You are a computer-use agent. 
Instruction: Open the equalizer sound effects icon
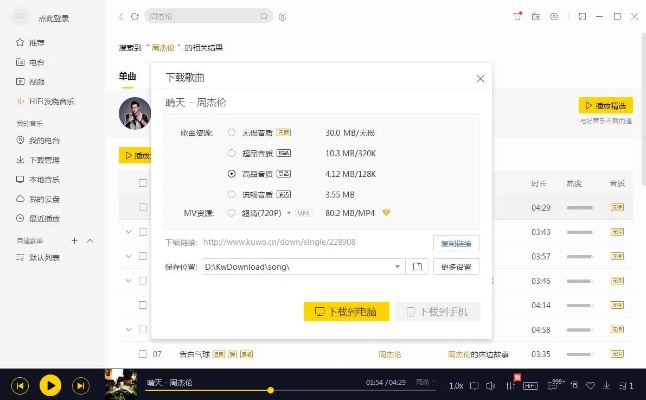pos(510,386)
